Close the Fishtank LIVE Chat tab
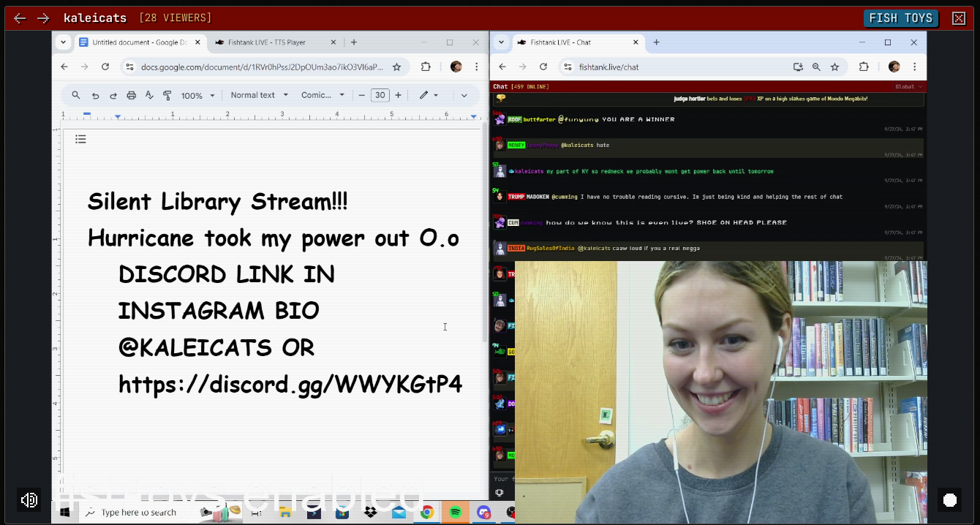The image size is (980, 525). click(x=635, y=42)
